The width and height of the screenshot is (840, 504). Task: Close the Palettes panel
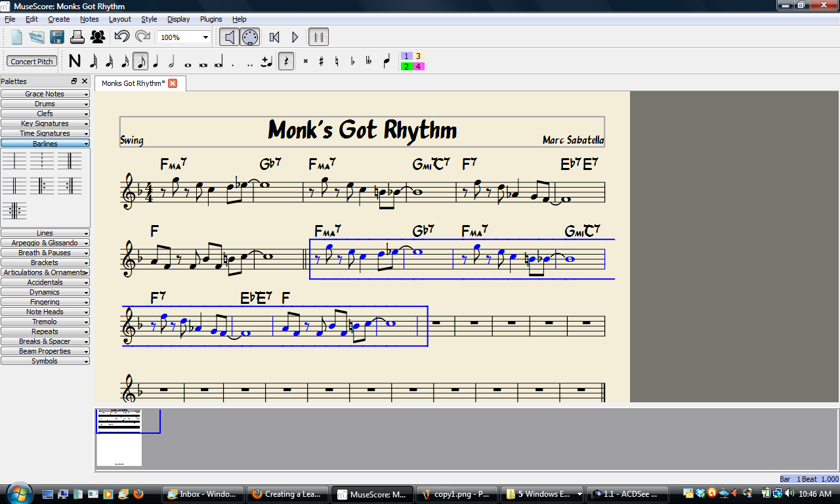click(x=85, y=81)
